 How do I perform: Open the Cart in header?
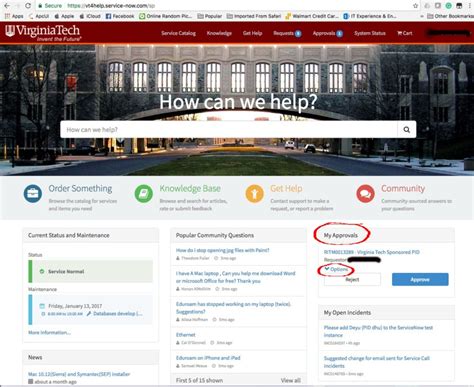click(405, 33)
